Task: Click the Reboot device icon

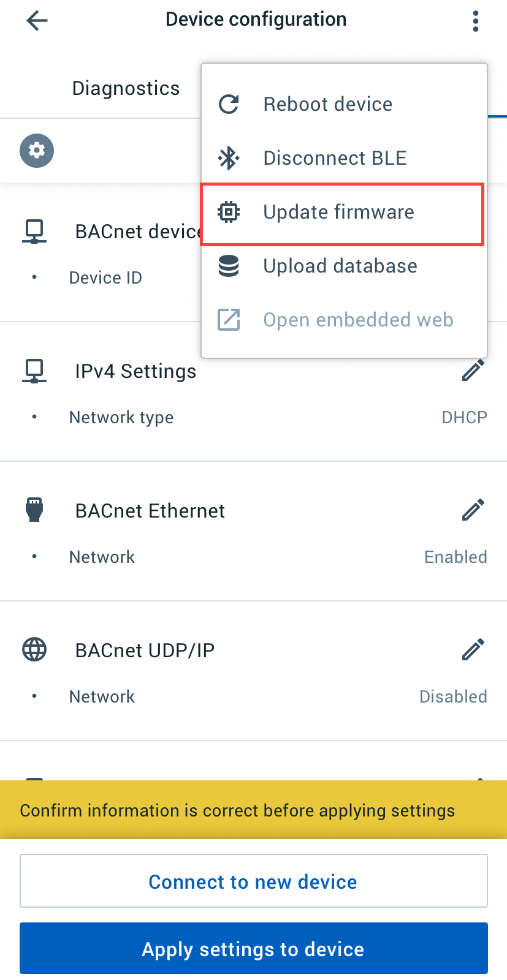Action: pos(228,104)
